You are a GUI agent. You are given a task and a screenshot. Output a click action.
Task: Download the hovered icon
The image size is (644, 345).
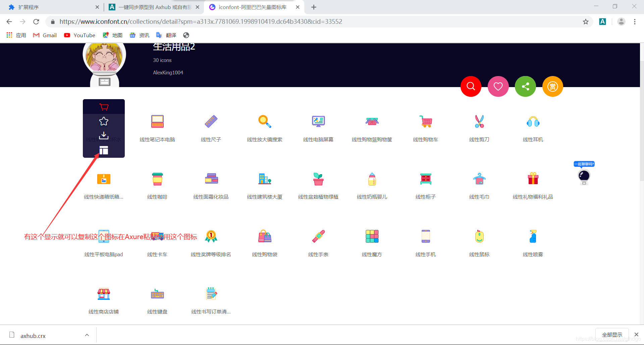tap(104, 136)
